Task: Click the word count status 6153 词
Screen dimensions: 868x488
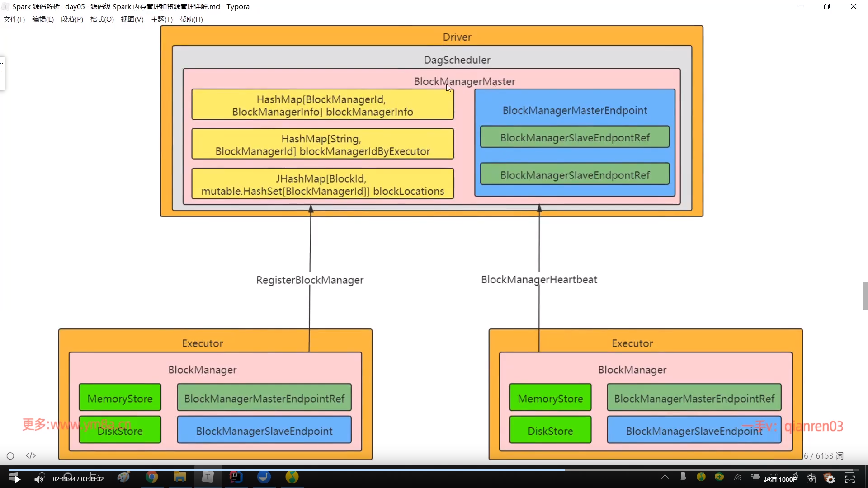Action: 824,455
